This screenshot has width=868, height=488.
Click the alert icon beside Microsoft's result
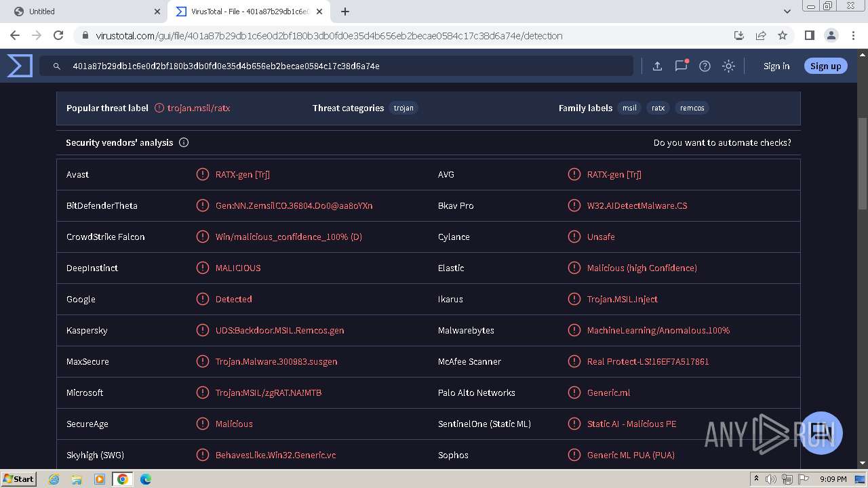click(202, 392)
